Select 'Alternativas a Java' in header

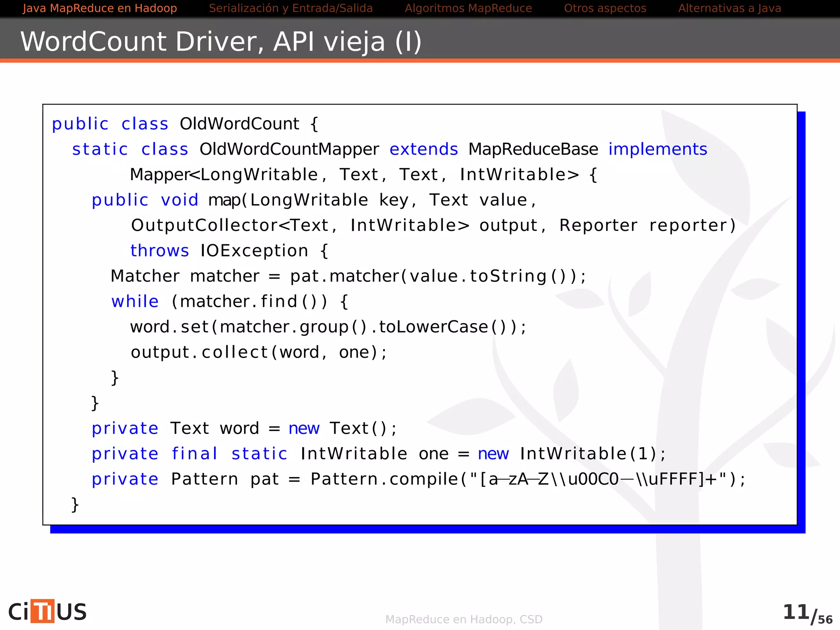[x=730, y=8]
